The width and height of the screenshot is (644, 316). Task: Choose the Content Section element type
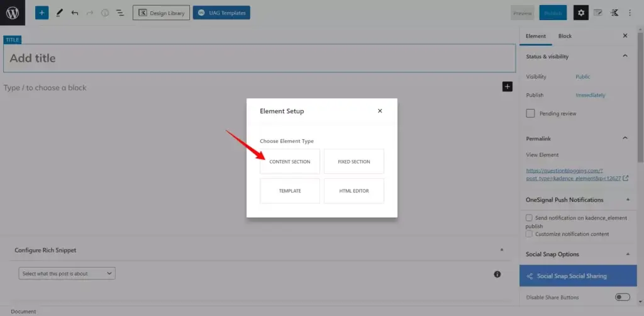click(290, 162)
